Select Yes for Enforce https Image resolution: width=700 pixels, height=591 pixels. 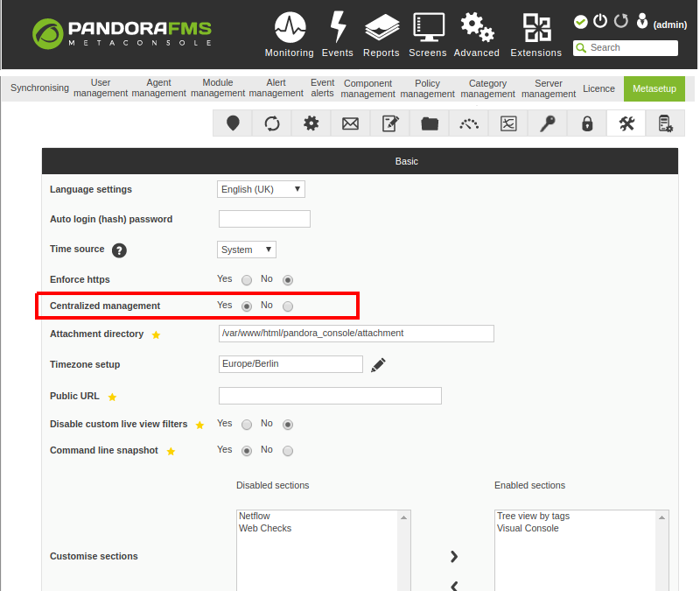pos(247,280)
